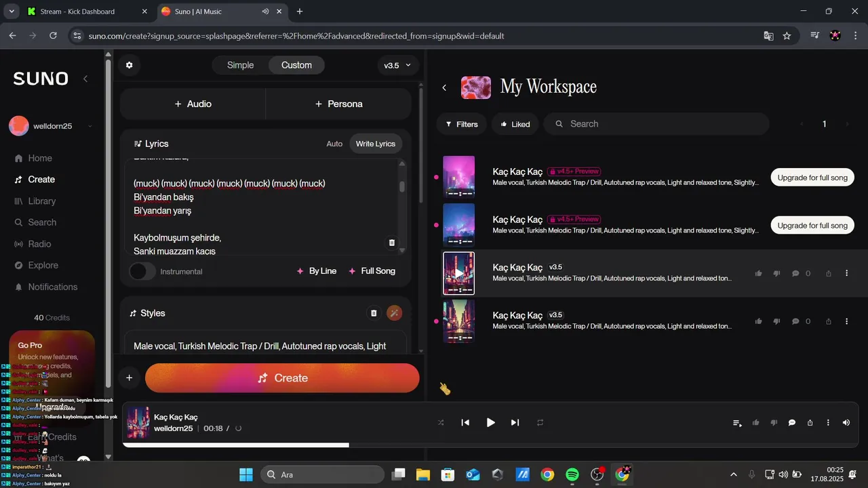Image resolution: width=868 pixels, height=488 pixels.
Task: Skip to next track in player
Action: tap(515, 422)
